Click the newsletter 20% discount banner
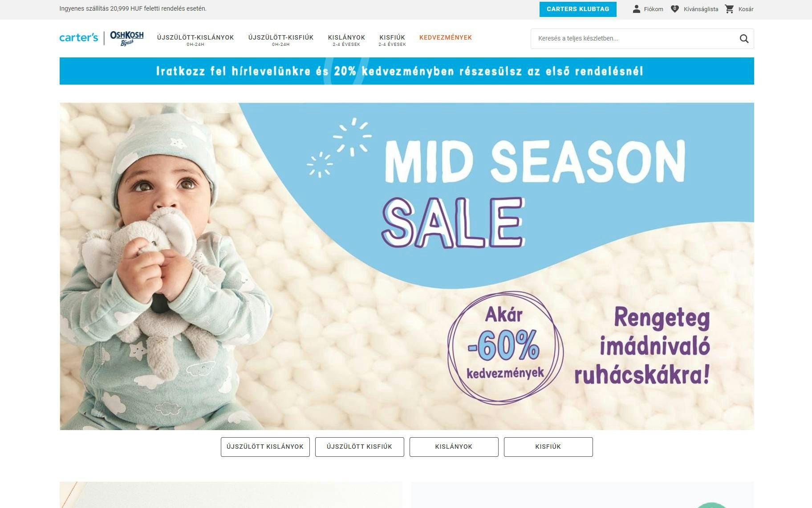 click(x=407, y=71)
